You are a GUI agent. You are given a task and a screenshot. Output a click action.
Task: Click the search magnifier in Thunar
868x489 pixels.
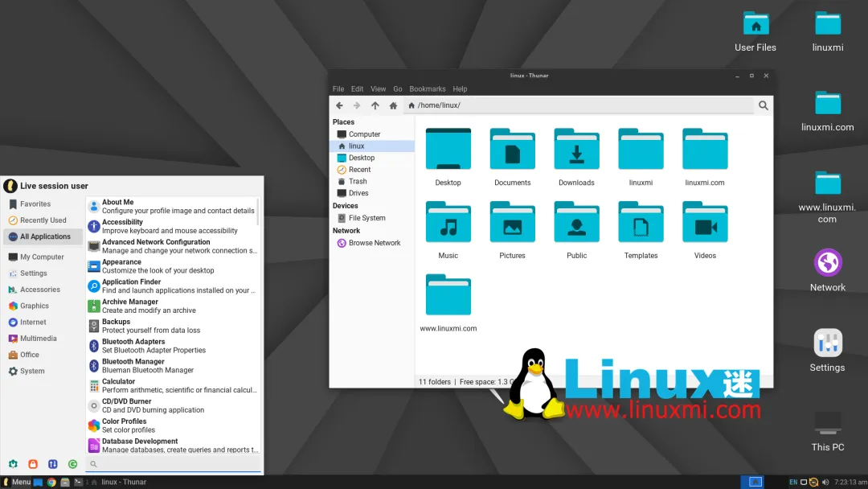(x=764, y=105)
